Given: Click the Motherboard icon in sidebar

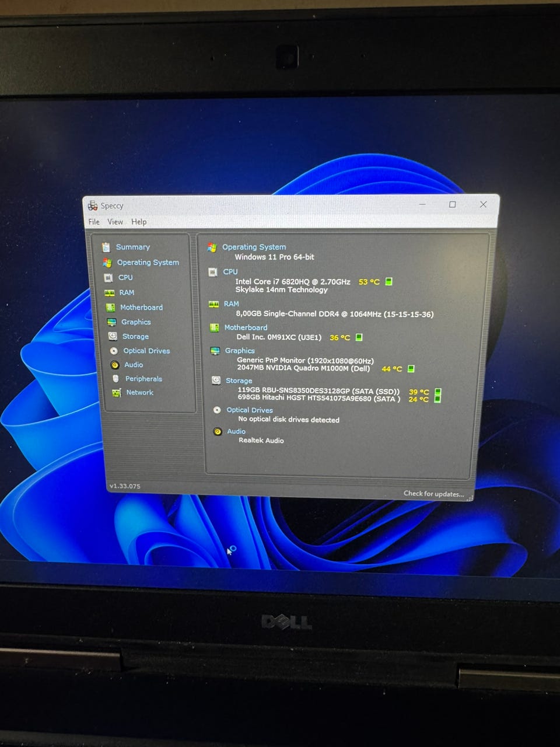Looking at the screenshot, I should pyautogui.click(x=110, y=308).
